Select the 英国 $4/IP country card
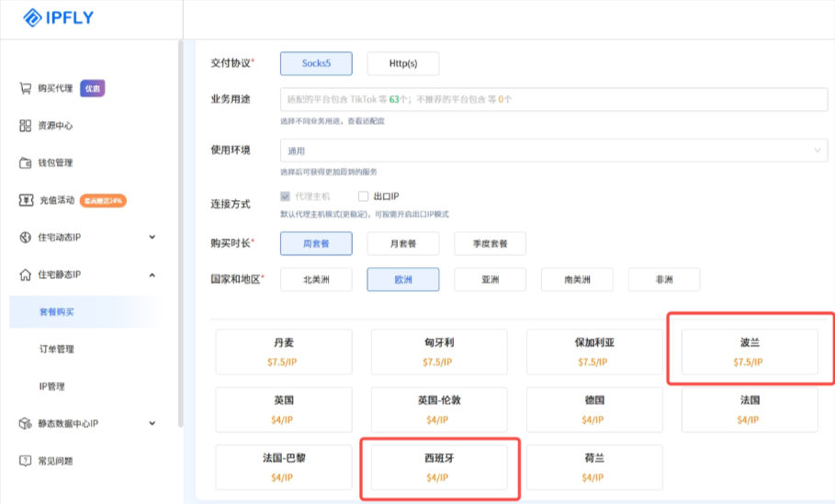 tap(284, 409)
